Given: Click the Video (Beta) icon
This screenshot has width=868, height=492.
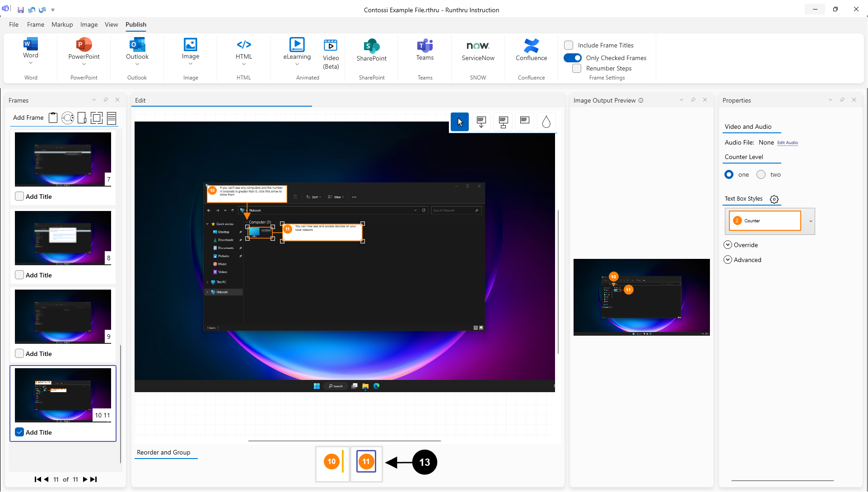Looking at the screenshot, I should (x=331, y=46).
